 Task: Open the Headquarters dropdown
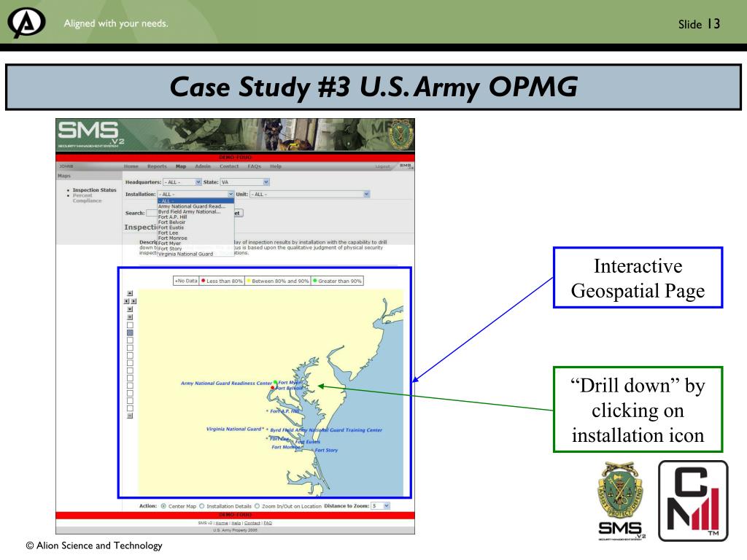(182, 182)
